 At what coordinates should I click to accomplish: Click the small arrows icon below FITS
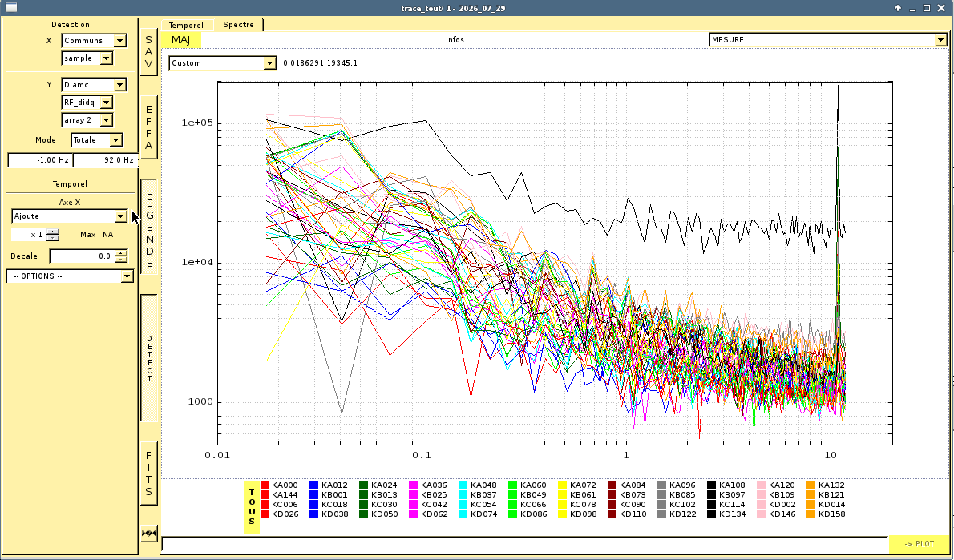149,534
